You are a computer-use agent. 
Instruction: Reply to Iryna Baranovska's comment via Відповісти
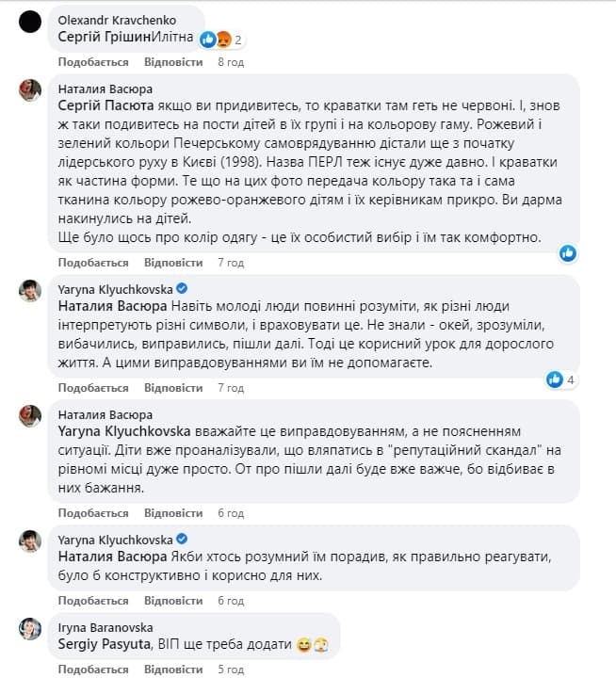(173, 670)
